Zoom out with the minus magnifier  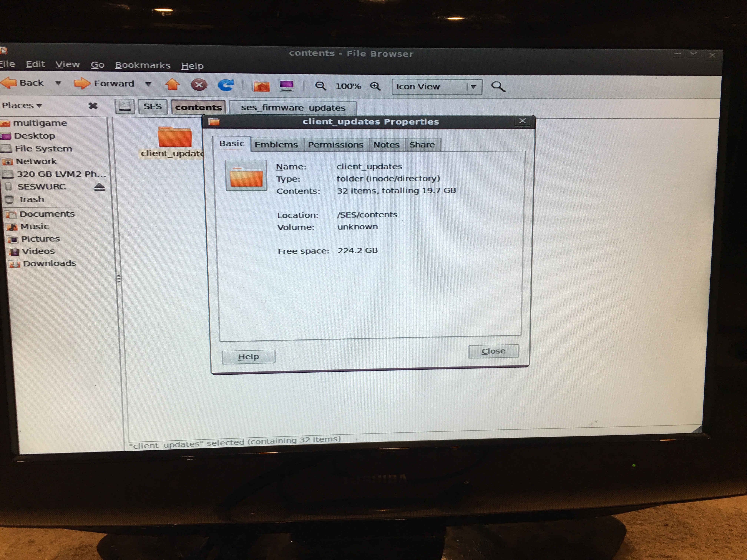point(320,86)
